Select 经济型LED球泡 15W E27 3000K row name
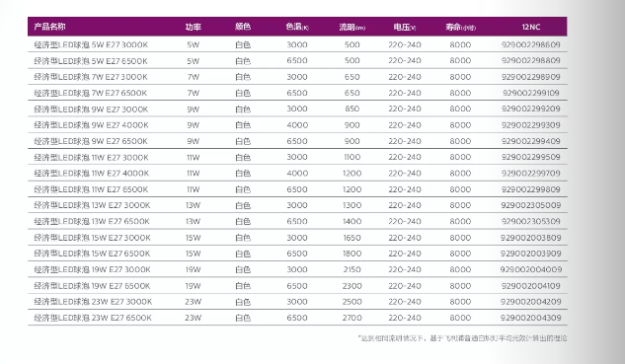This screenshot has height=364, width=625. pyautogui.click(x=93, y=238)
